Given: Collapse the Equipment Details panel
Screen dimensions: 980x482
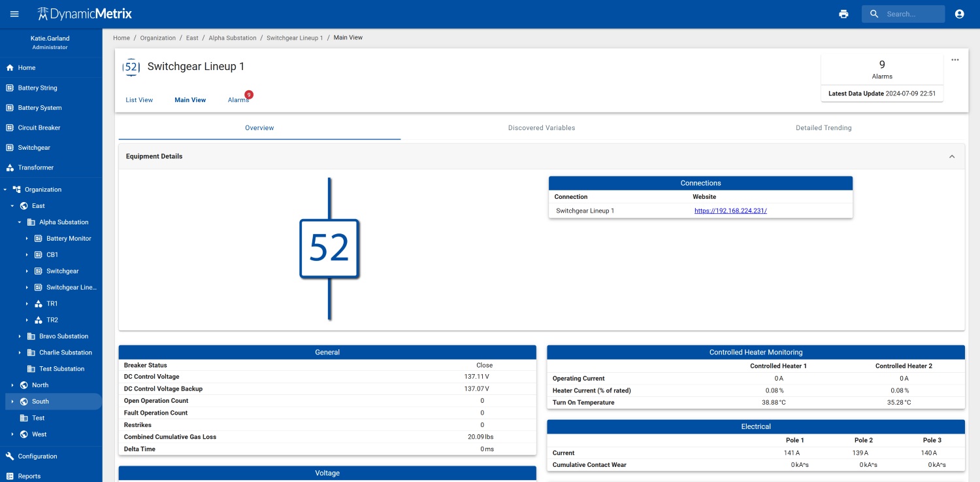Looking at the screenshot, I should point(952,156).
